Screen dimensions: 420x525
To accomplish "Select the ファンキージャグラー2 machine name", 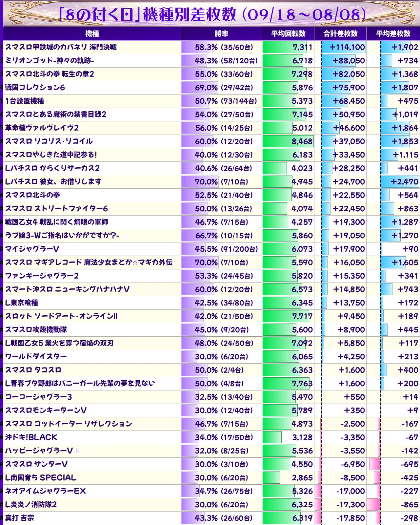I will pyautogui.click(x=42, y=276).
